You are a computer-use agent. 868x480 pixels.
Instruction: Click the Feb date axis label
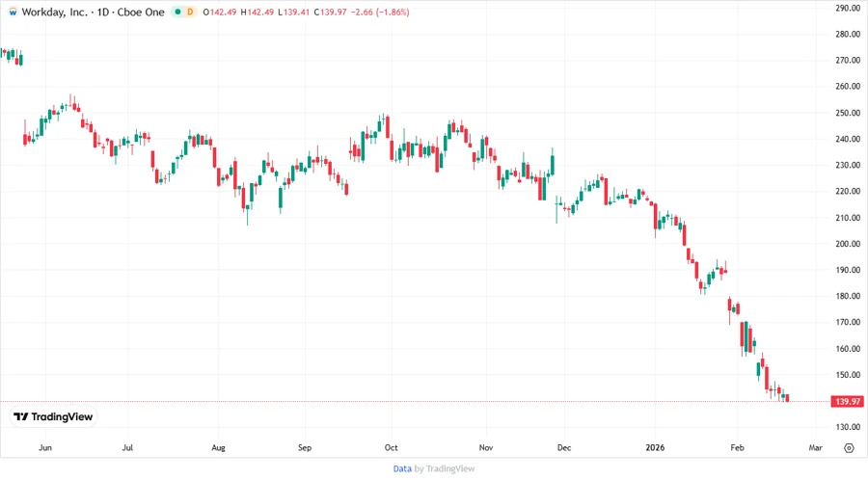pyautogui.click(x=737, y=448)
